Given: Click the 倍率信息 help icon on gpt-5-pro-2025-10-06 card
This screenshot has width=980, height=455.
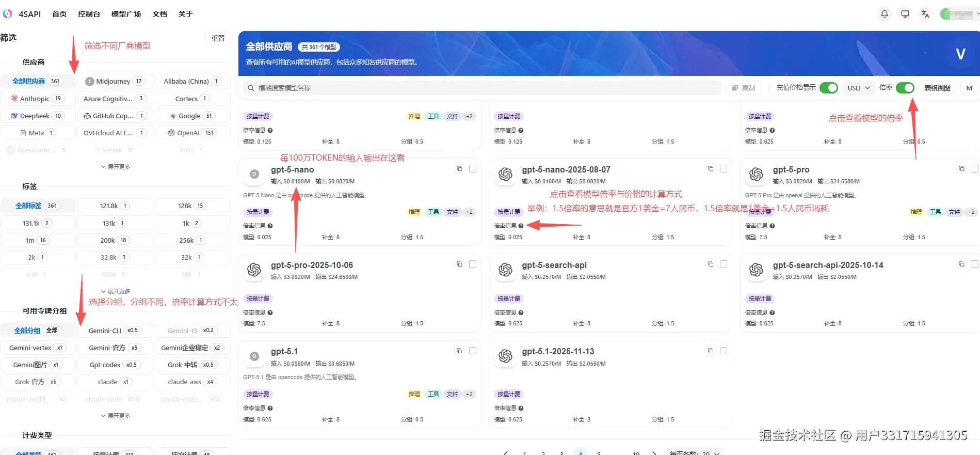Looking at the screenshot, I should [x=270, y=312].
